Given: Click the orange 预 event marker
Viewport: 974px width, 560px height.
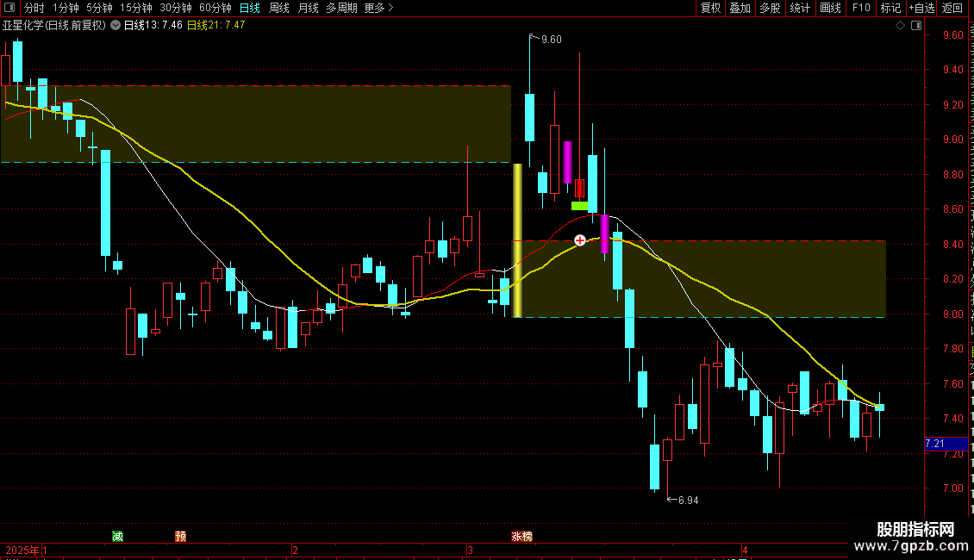Looking at the screenshot, I should pos(181,537).
